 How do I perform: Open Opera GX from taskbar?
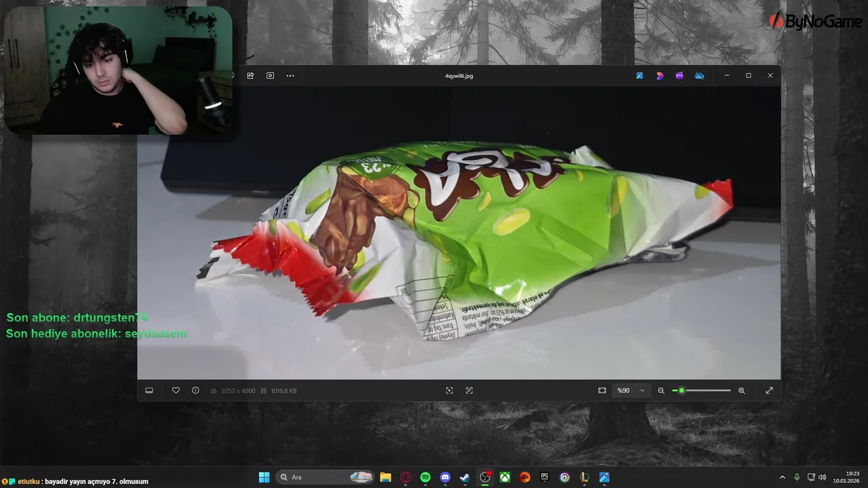click(406, 477)
